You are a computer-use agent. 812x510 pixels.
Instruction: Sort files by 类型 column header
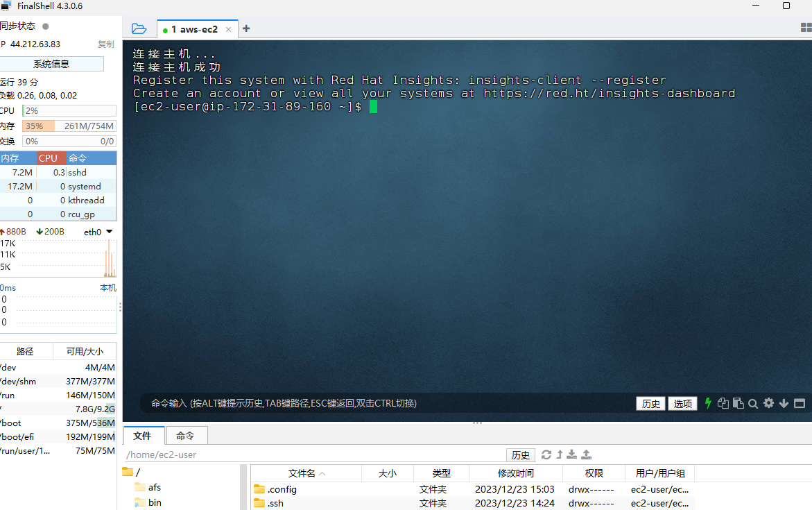pos(441,473)
